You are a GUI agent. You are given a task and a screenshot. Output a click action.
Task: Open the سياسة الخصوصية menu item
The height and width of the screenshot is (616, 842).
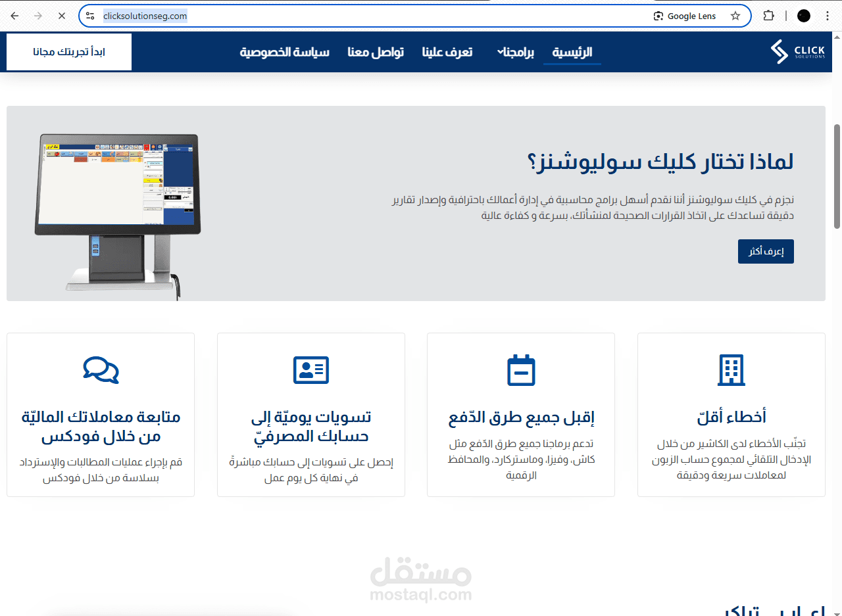[x=285, y=52]
